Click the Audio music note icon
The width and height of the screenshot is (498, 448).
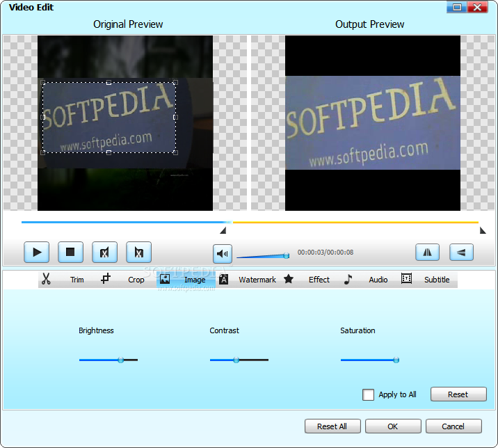pos(348,279)
